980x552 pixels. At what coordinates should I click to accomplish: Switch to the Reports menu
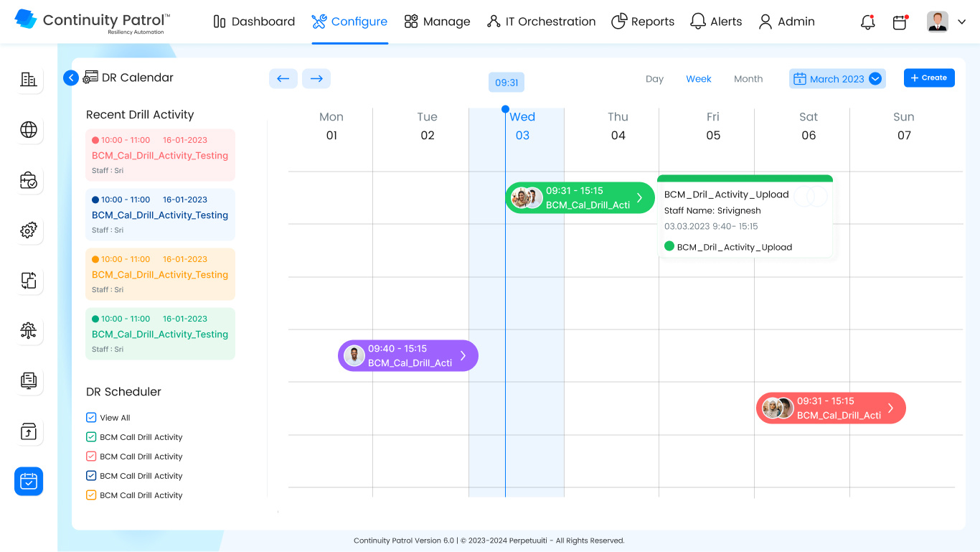pyautogui.click(x=643, y=22)
